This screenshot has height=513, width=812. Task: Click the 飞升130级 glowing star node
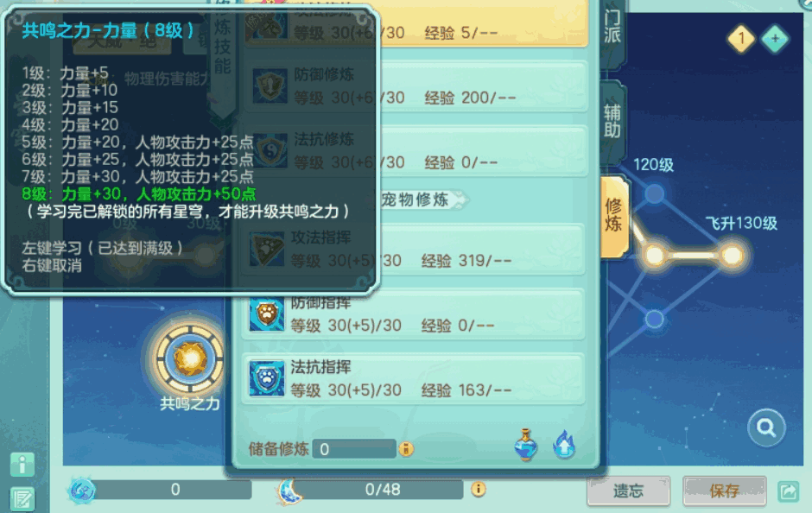[x=732, y=256]
